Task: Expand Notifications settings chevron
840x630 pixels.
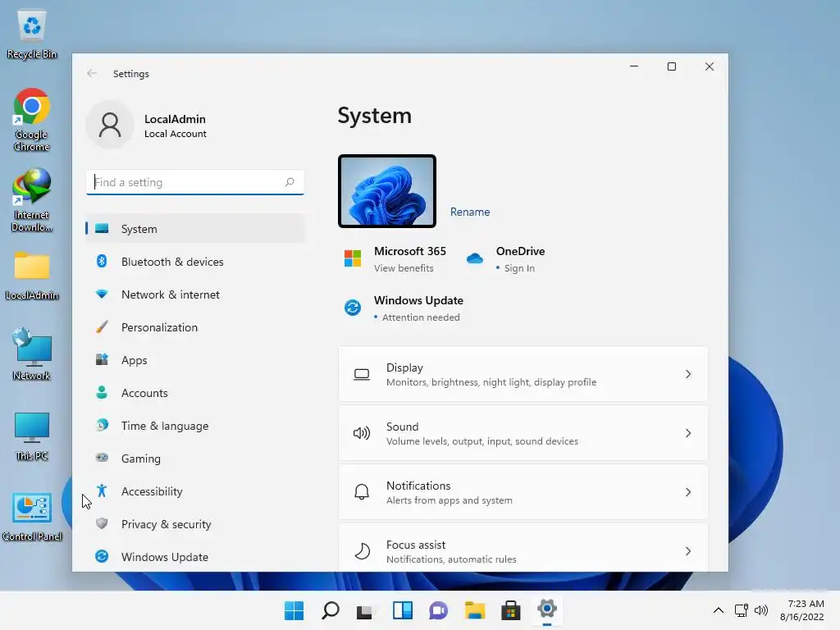Action: coord(688,492)
